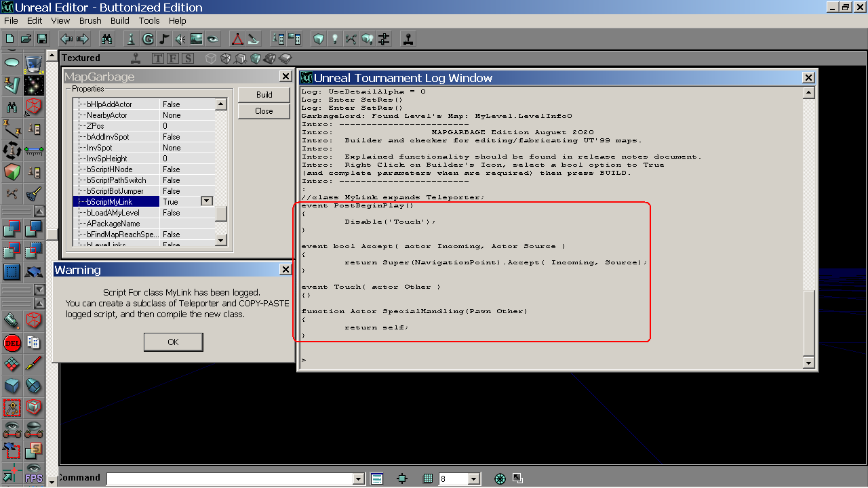Toggle the grid snap icon on bottom bar
The image size is (868, 488).
coord(428,479)
